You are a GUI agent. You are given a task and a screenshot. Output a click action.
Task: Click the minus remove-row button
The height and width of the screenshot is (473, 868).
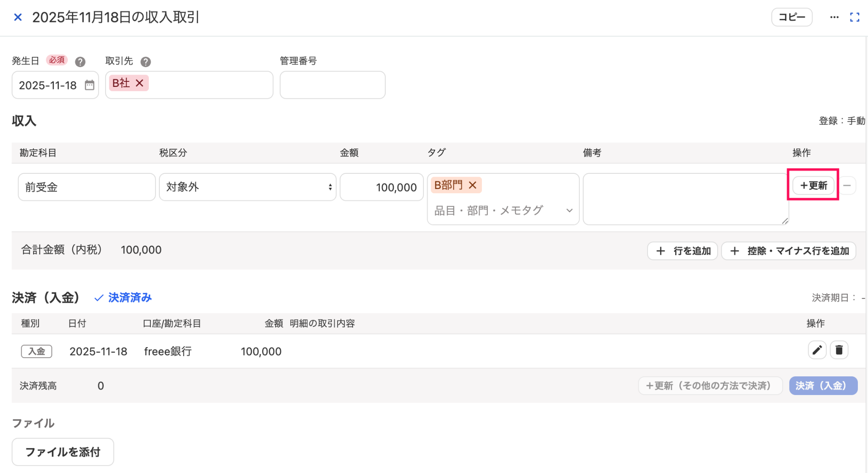click(847, 186)
